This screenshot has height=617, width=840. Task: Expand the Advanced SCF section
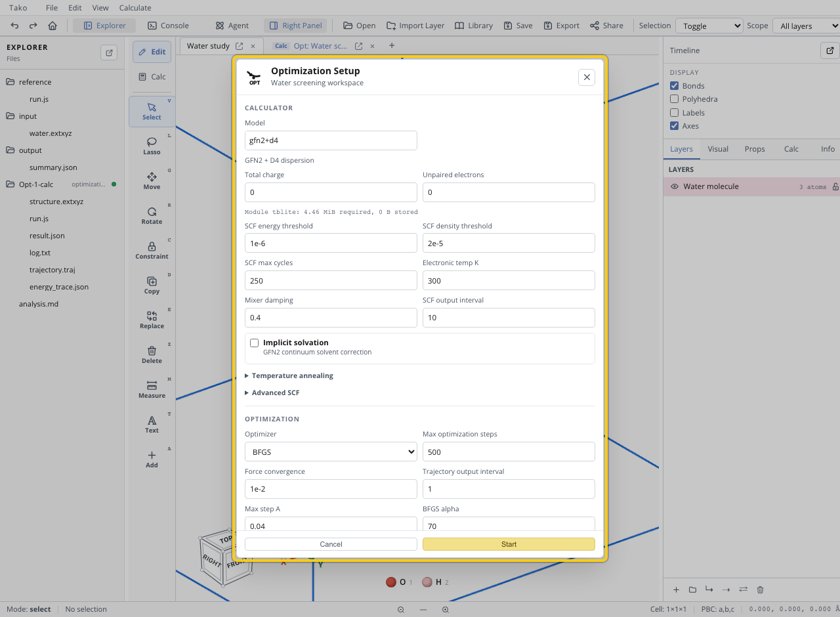pos(272,393)
